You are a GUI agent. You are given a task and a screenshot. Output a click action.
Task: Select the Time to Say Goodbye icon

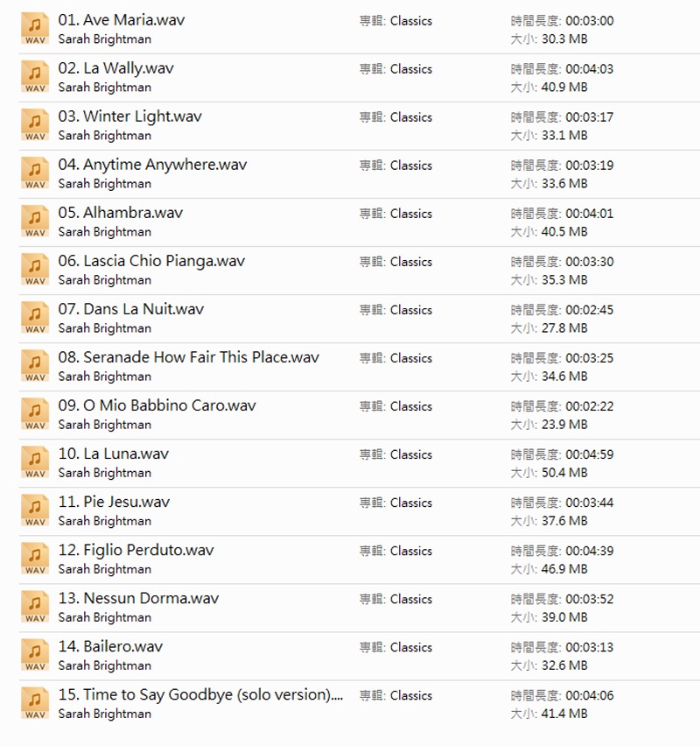tap(35, 703)
